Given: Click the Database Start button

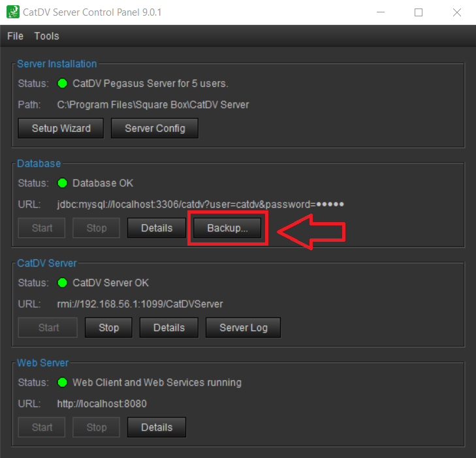Looking at the screenshot, I should click(42, 228).
